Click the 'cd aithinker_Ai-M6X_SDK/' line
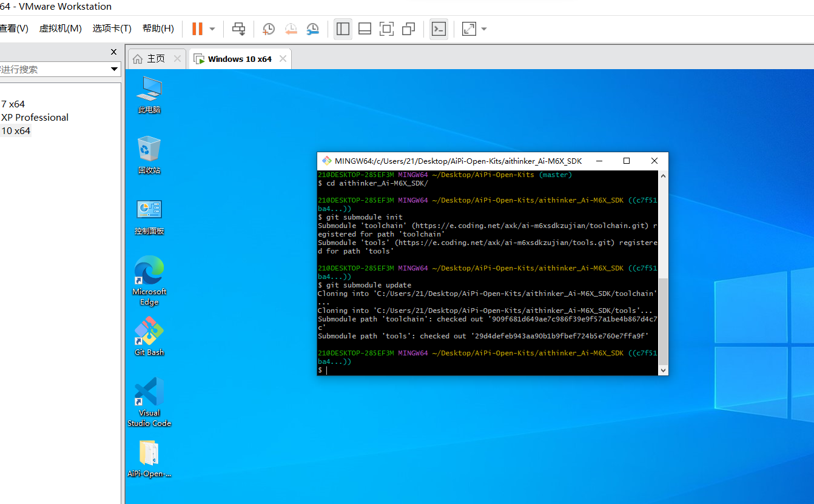814x504 pixels. (373, 183)
